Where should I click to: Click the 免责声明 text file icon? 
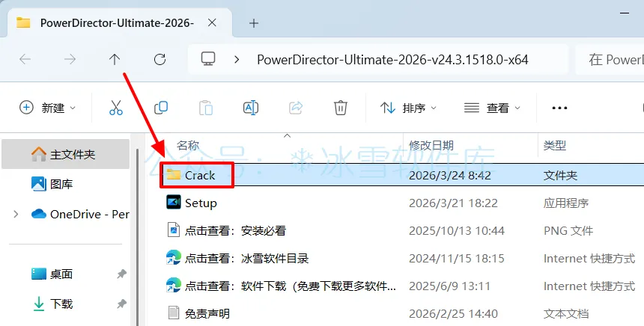pos(174,313)
